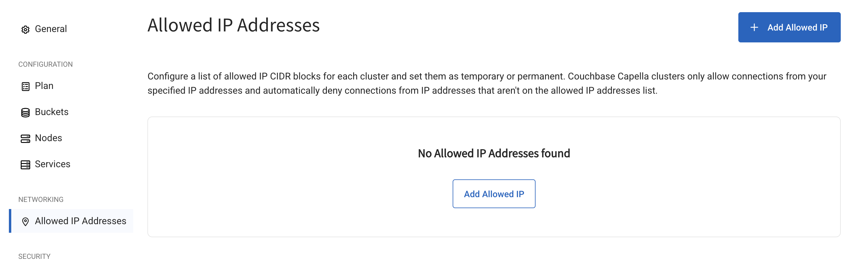
Task: Click the Allowed IP Addresses page title
Action: (x=234, y=25)
